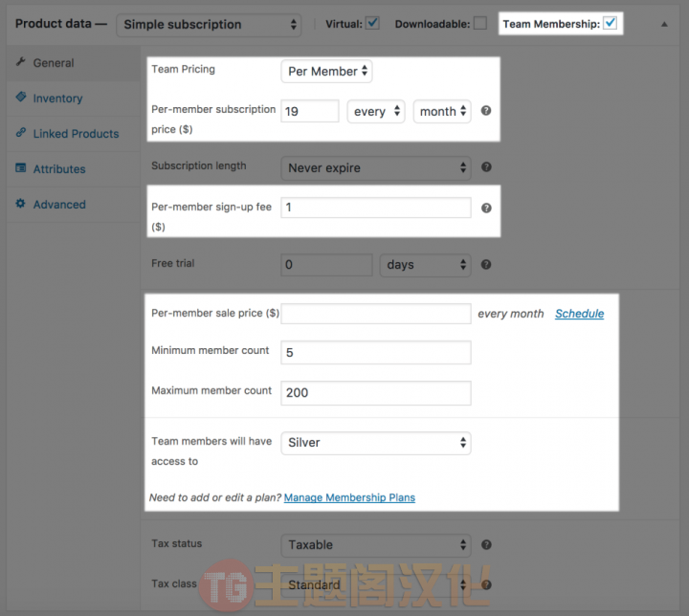Screen dimensions: 689x616
Task: Click the Advanced gear icon
Action: pos(21,204)
